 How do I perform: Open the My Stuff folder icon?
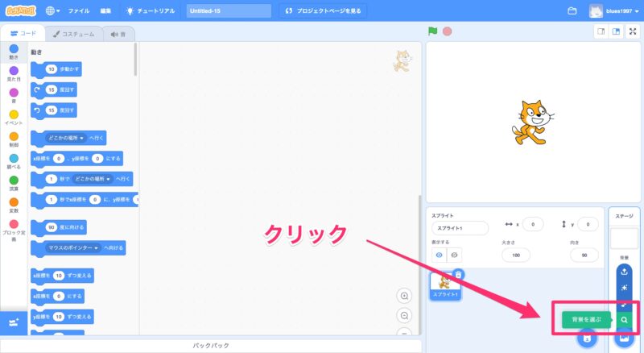(x=572, y=11)
